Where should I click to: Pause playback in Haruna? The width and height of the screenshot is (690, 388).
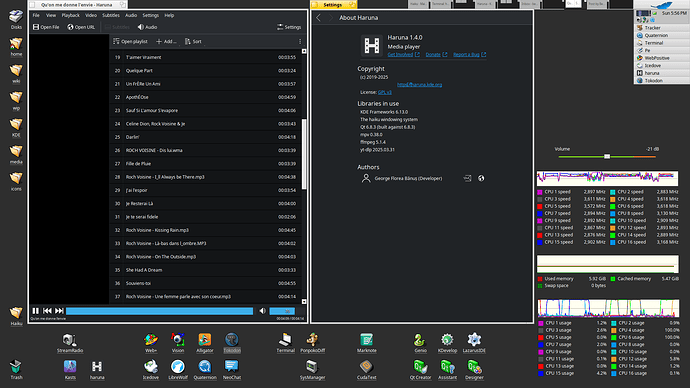(36, 311)
